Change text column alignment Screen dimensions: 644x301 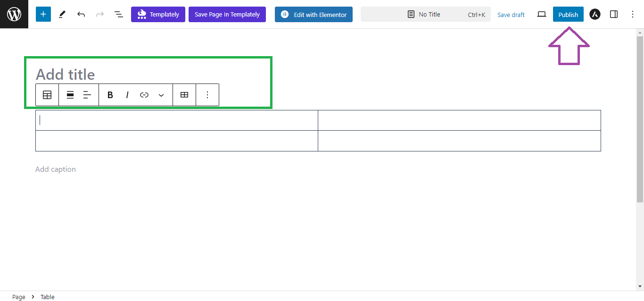[87, 95]
